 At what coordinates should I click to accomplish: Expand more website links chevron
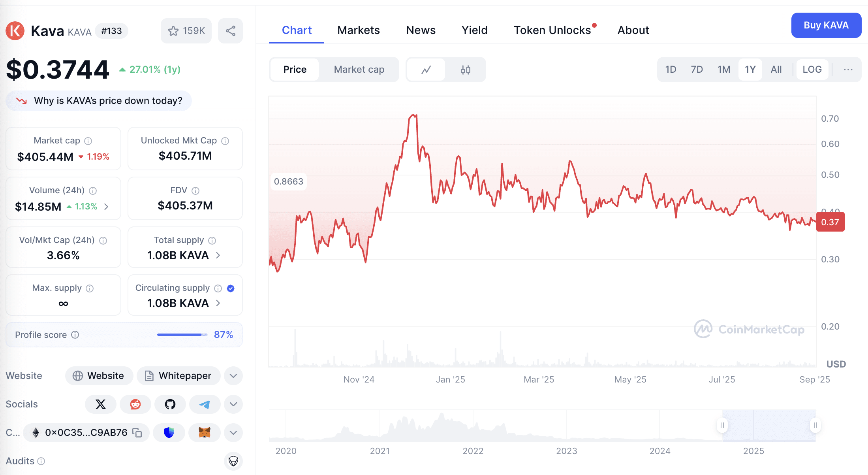tap(233, 376)
